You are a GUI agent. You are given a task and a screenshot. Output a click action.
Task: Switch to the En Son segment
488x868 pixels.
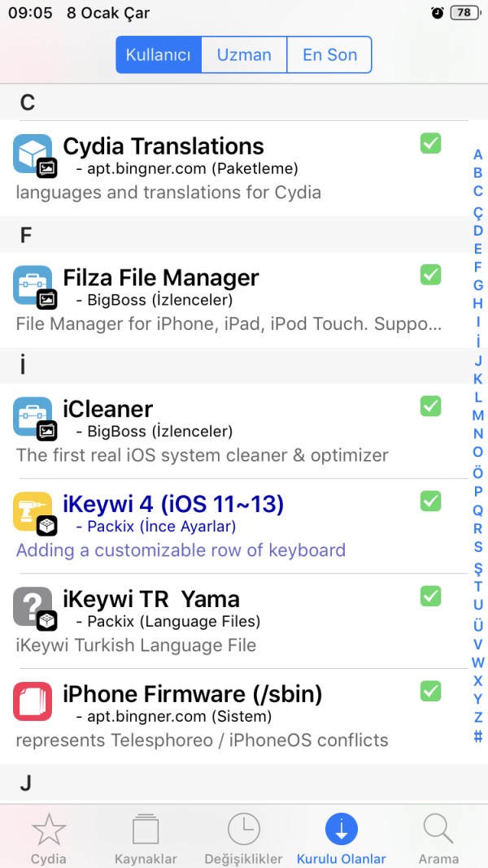tap(329, 55)
